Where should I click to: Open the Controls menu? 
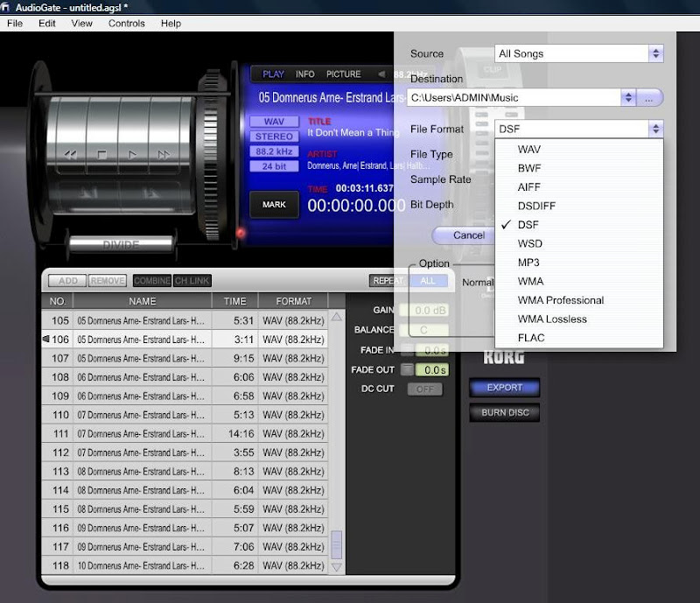[x=126, y=24]
